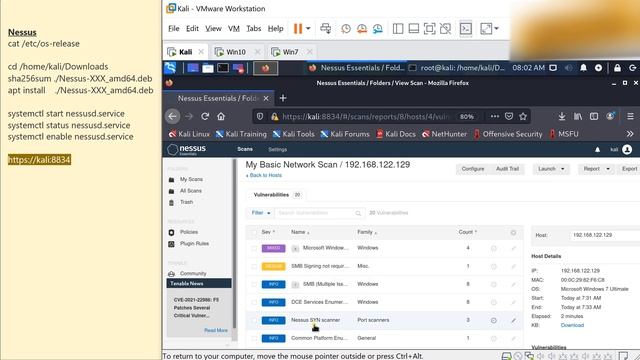This screenshot has height=360, width=640.
Task: Open the Nessus Scans tab
Action: [245, 149]
